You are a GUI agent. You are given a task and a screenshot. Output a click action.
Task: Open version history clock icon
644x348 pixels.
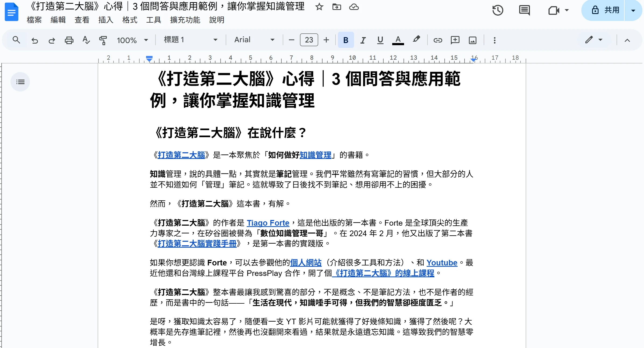(498, 10)
